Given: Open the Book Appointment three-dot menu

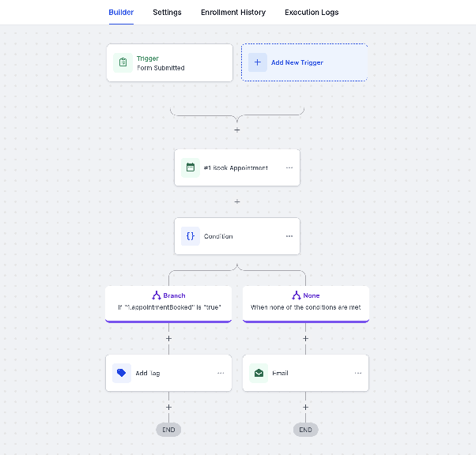Looking at the screenshot, I should (x=289, y=167).
